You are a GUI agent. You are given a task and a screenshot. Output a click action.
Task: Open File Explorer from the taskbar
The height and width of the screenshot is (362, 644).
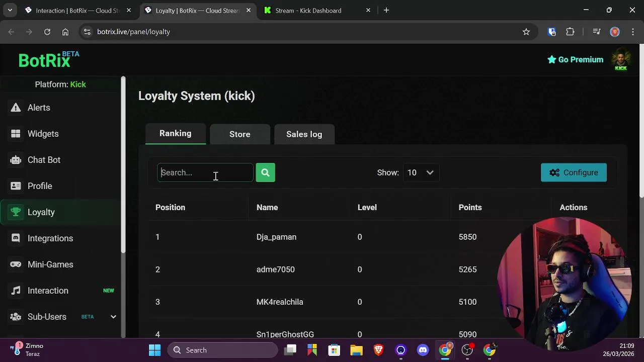click(356, 350)
